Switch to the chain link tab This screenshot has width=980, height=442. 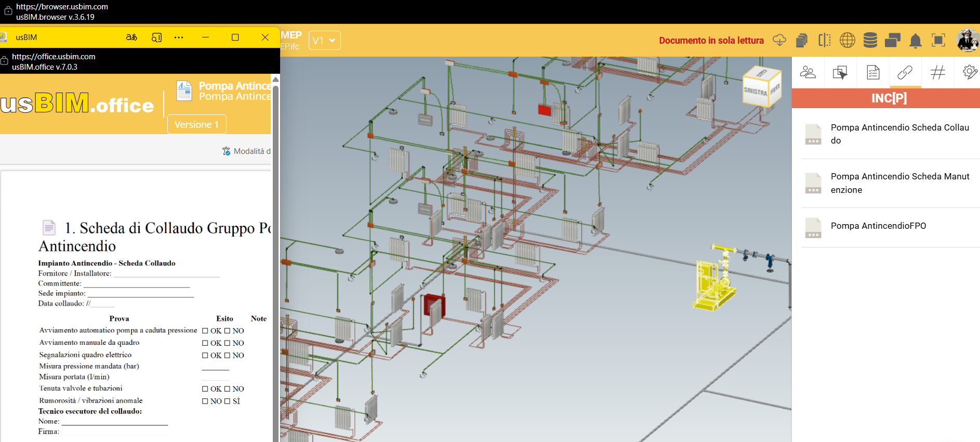905,72
